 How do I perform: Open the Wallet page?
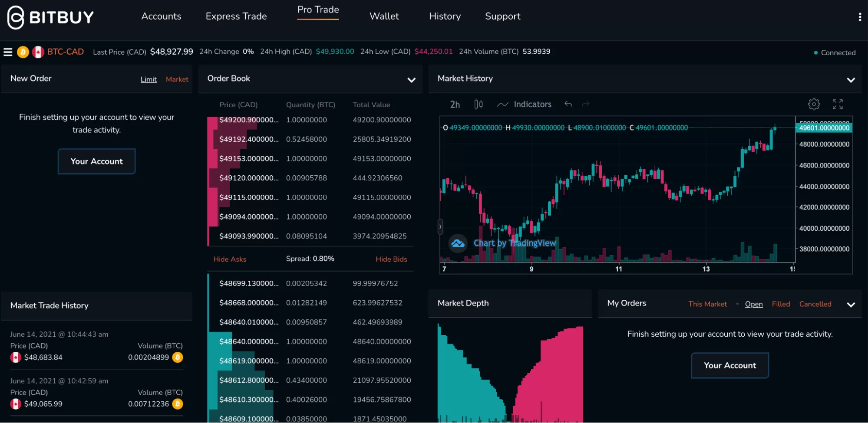point(384,16)
